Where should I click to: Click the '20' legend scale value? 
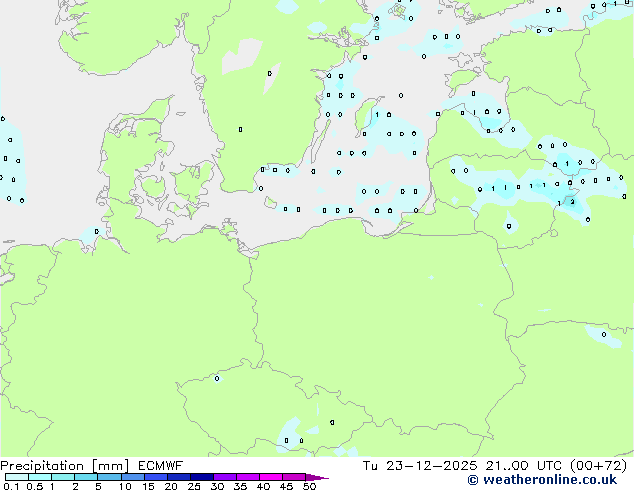(171, 486)
